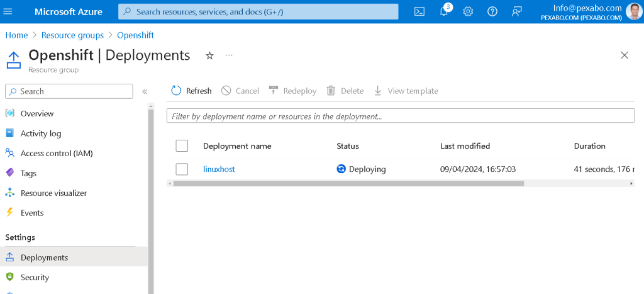The image size is (644, 294).
Task: Click the 41 seconds duration cell
Action: coord(604,169)
